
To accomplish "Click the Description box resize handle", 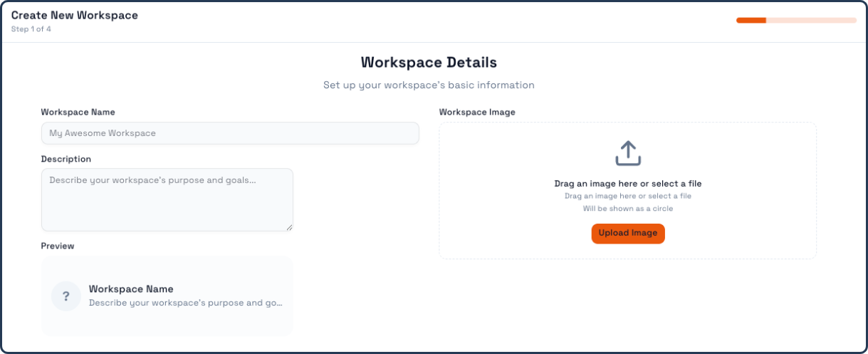I will (289, 227).
